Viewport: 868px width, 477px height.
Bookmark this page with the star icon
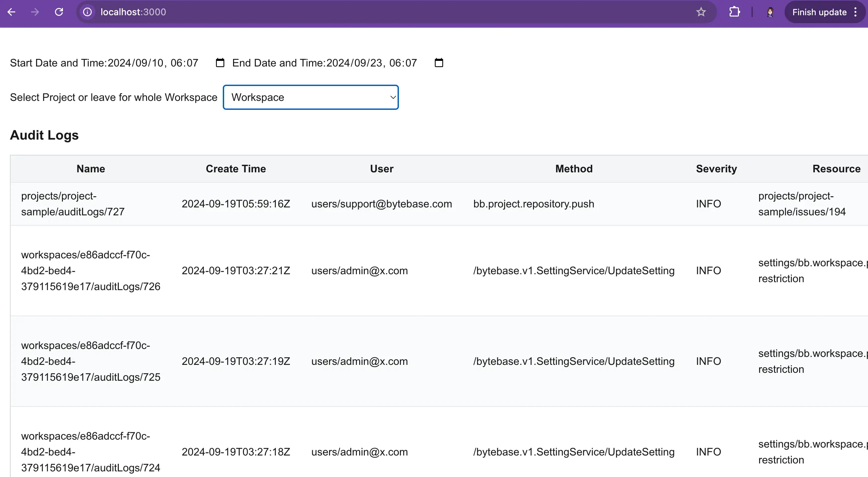(701, 12)
